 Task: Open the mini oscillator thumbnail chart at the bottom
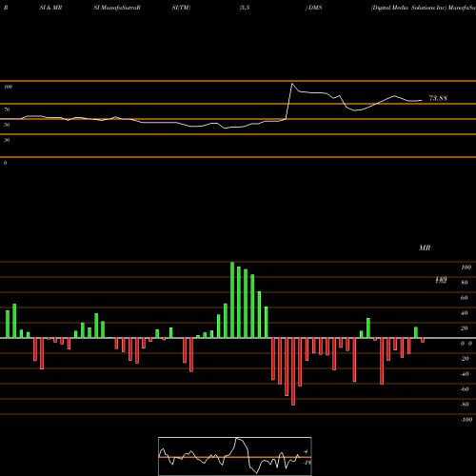[x=235, y=456]
